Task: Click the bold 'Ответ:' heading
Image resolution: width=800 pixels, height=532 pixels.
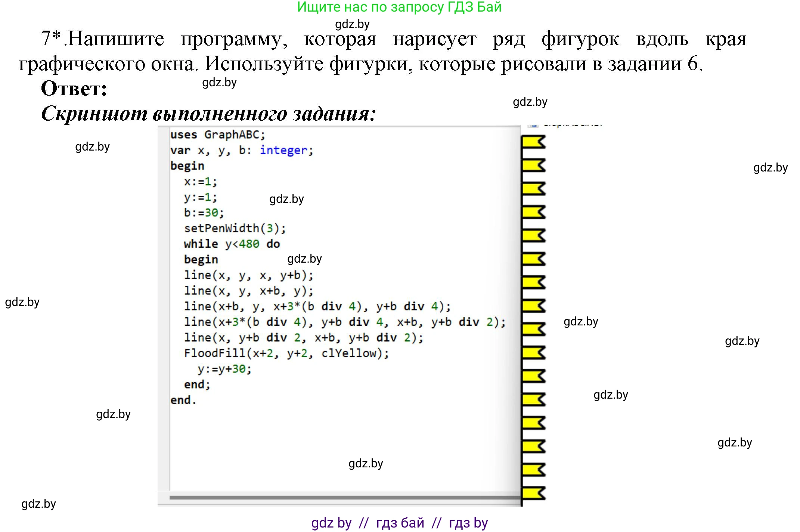Action: [74, 89]
